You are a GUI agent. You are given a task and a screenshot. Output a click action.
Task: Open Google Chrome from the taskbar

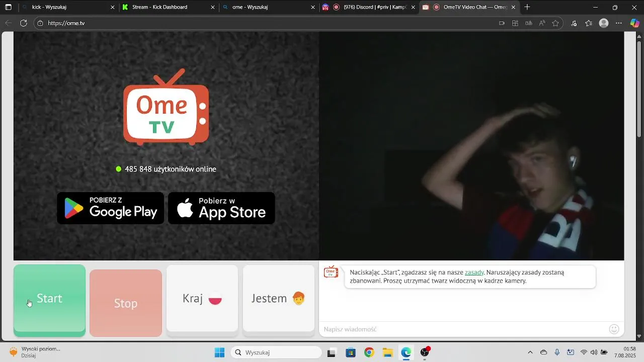[369, 352]
